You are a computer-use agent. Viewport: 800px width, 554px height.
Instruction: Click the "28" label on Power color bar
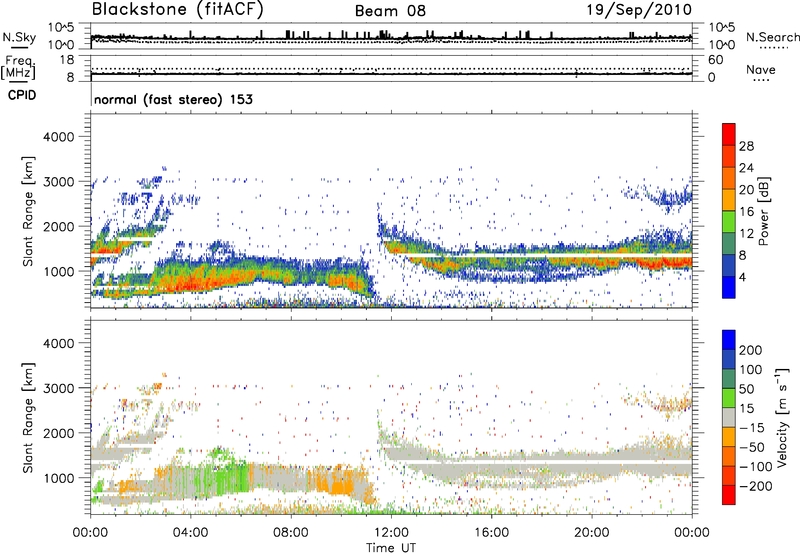pos(746,146)
